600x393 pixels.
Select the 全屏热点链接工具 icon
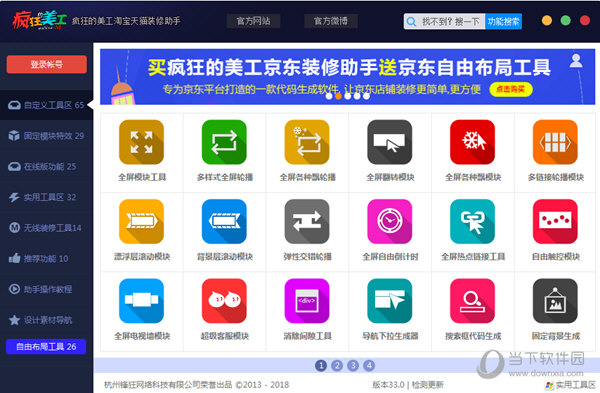pos(473,221)
